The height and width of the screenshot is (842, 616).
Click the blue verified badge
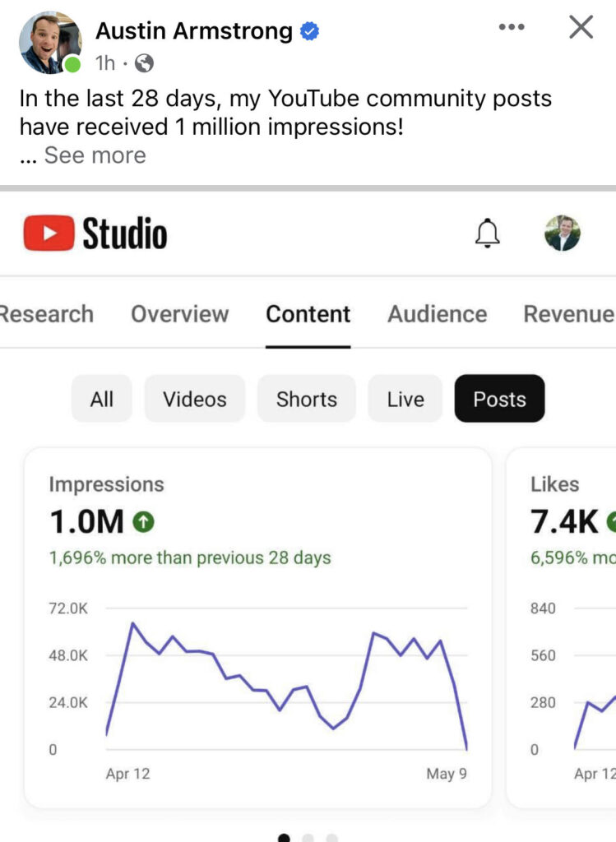point(310,32)
